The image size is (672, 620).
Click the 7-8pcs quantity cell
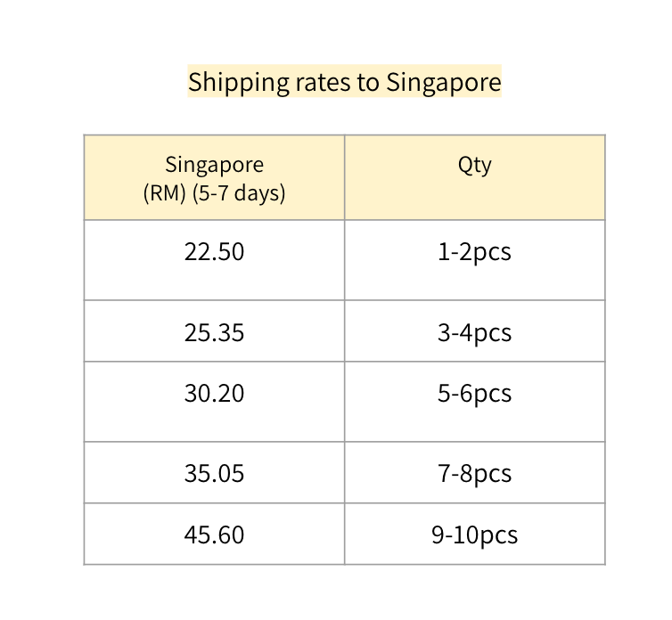(x=474, y=473)
